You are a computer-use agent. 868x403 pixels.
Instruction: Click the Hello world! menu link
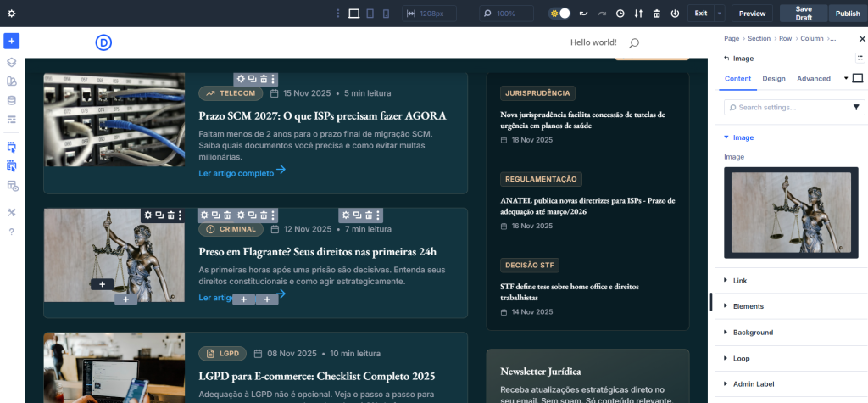593,42
